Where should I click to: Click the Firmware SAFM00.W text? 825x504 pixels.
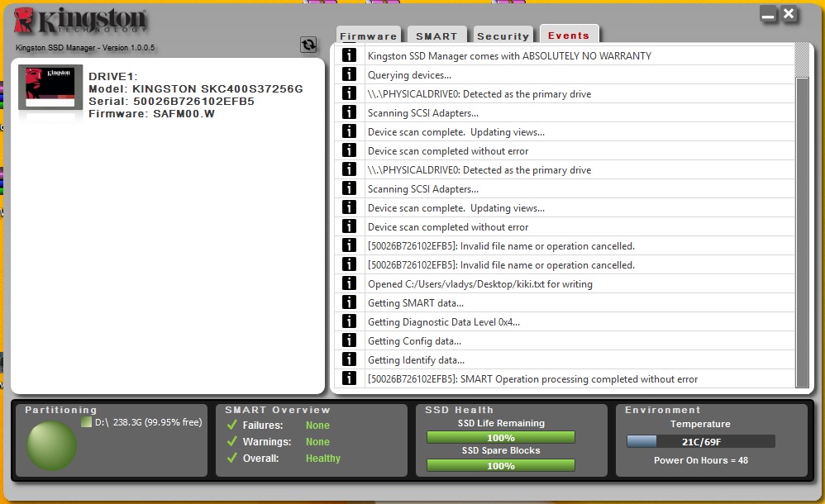[151, 114]
